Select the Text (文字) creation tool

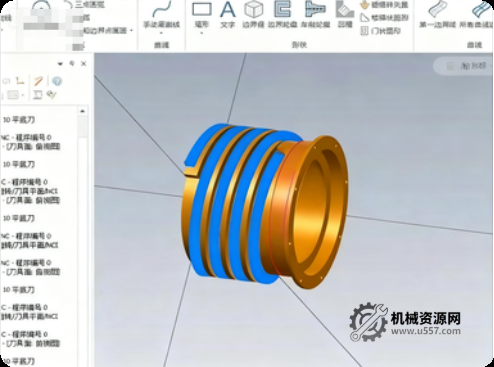pyautogui.click(x=228, y=15)
